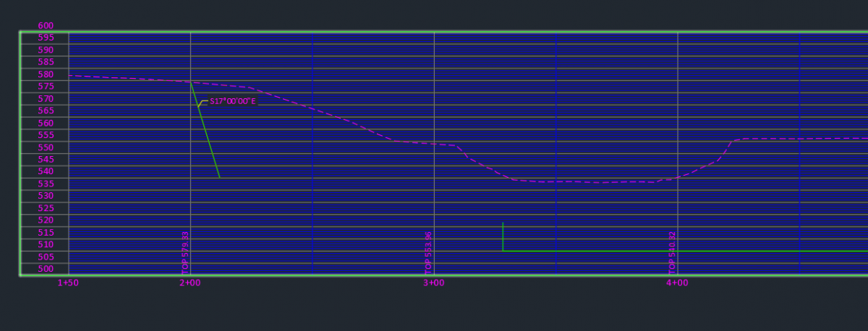Click the 585 elevation label
The height and width of the screenshot is (331, 868).
coord(46,62)
